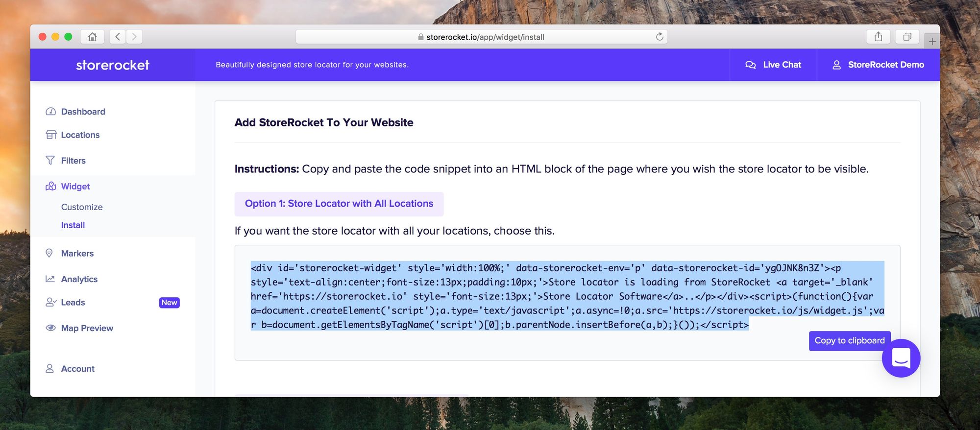Click the browser home icon
This screenshot has width=980, height=430.
point(92,37)
